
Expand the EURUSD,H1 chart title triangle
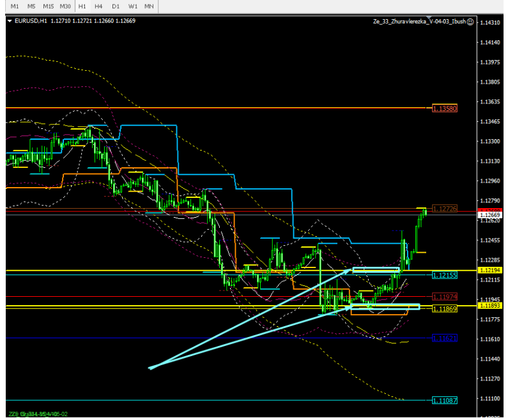coord(10,20)
